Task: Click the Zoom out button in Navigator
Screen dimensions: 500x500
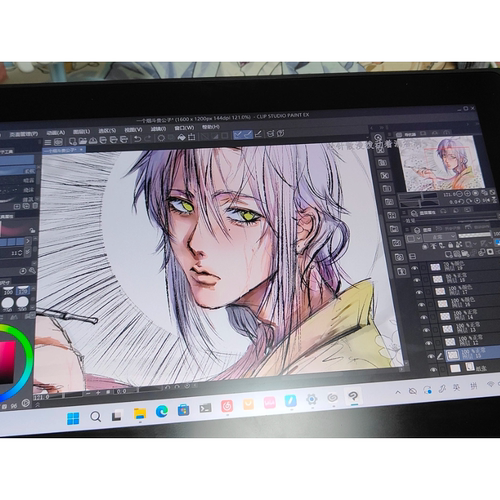Action: tap(459, 194)
